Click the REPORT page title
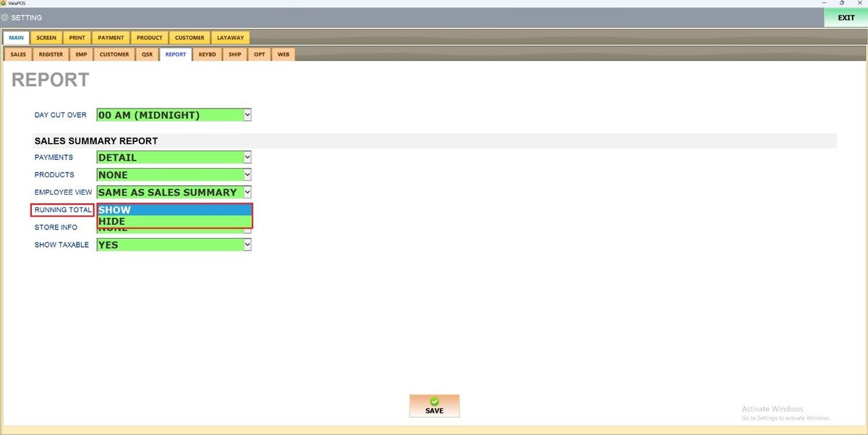 51,80
